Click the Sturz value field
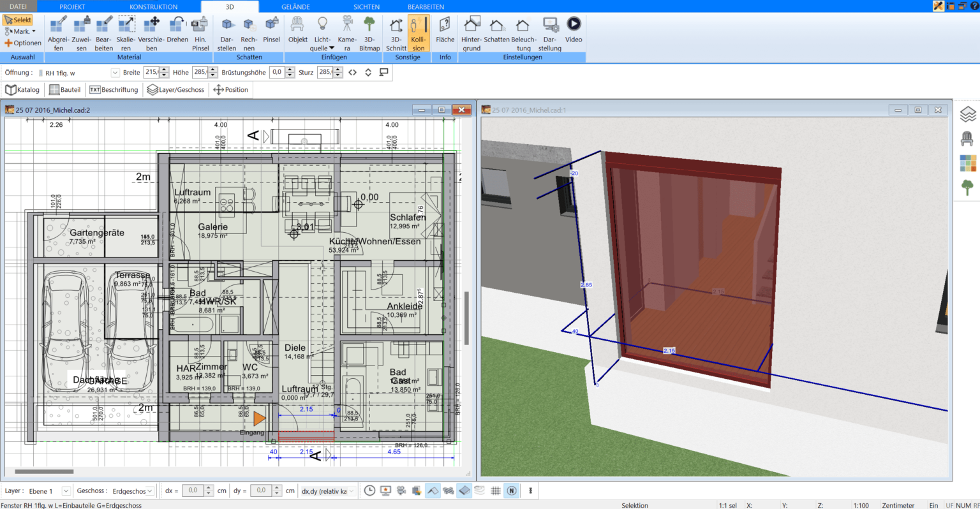This screenshot has width=980, height=509. coord(325,72)
